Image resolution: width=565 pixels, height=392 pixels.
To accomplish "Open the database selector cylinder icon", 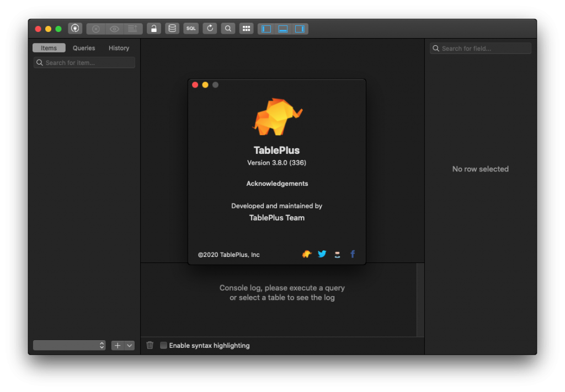I will click(x=172, y=29).
